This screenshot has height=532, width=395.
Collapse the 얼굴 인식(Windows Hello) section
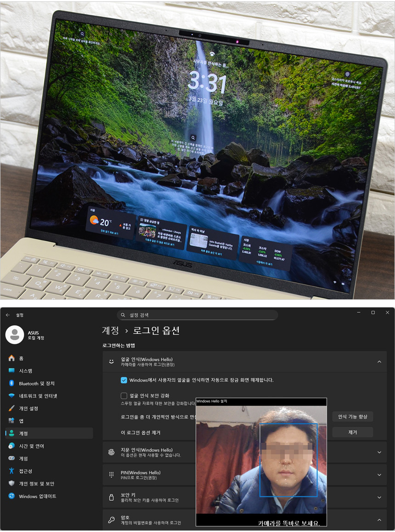coord(379,362)
